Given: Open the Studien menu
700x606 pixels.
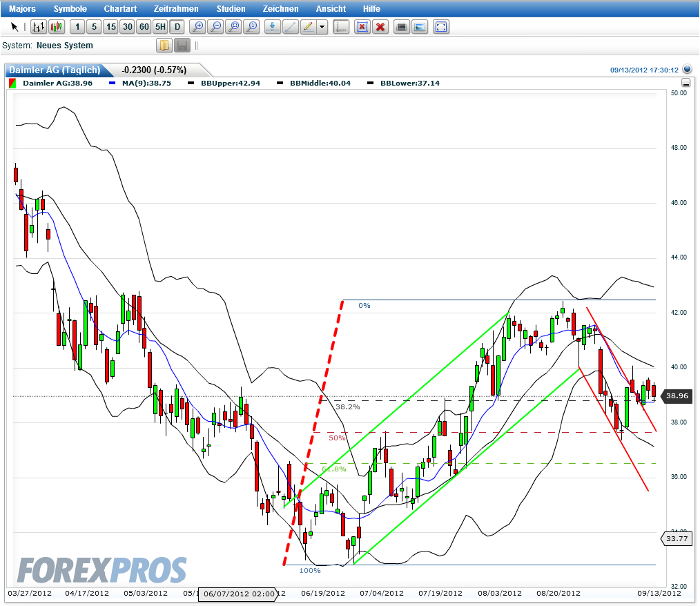Looking at the screenshot, I should [x=231, y=8].
